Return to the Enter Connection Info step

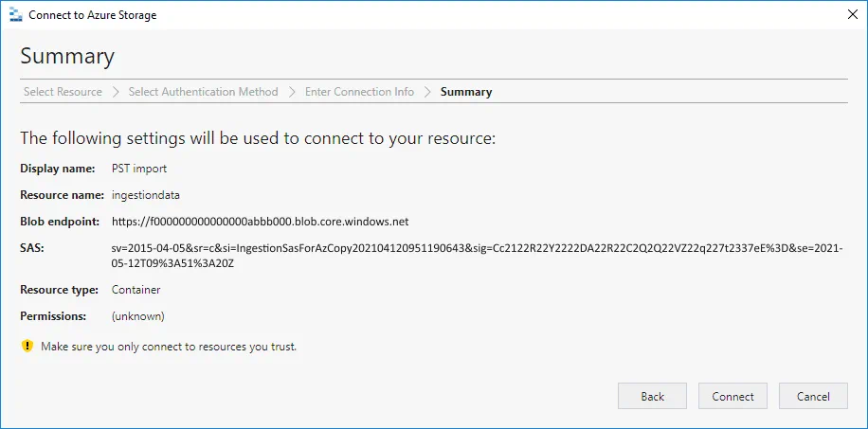[x=359, y=92]
